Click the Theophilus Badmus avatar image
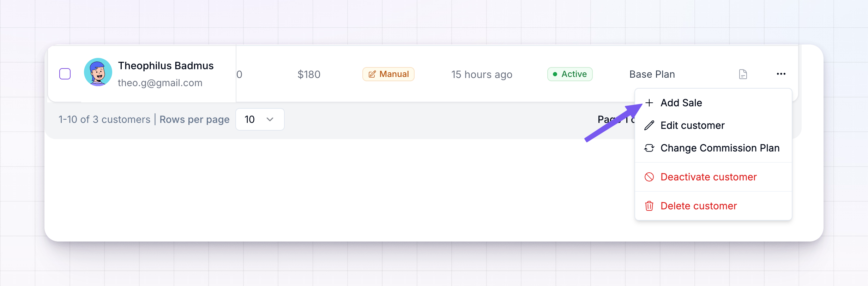 pos(98,72)
